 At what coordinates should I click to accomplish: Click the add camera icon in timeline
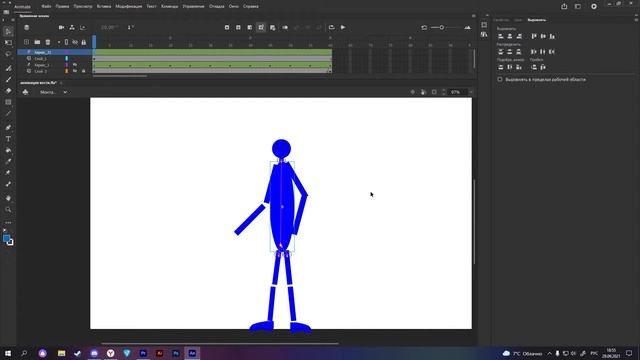pos(61,27)
